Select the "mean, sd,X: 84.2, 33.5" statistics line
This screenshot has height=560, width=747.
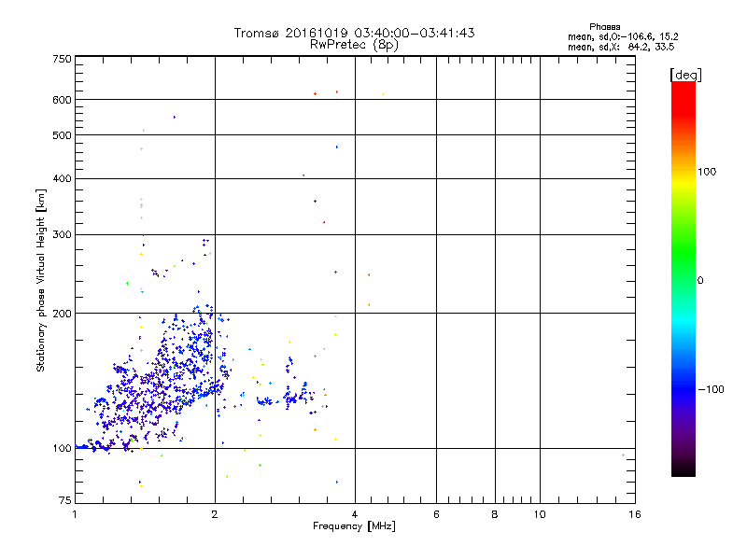point(621,47)
